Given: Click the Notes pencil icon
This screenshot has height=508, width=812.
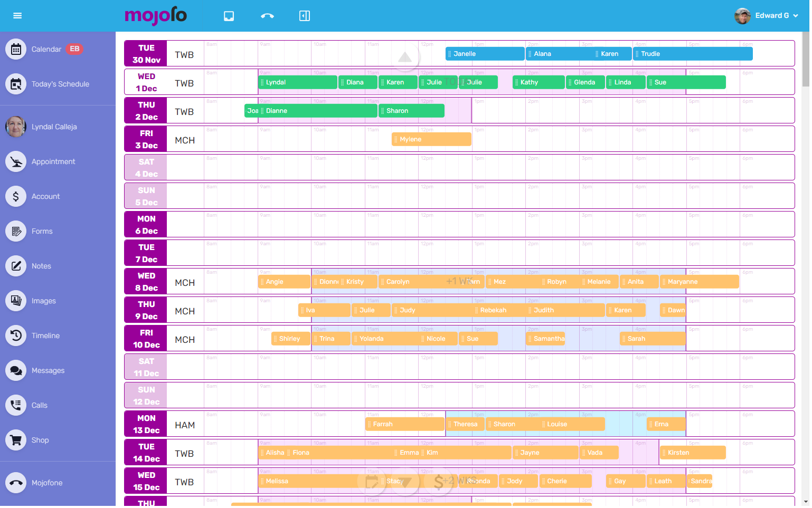Looking at the screenshot, I should tap(16, 266).
